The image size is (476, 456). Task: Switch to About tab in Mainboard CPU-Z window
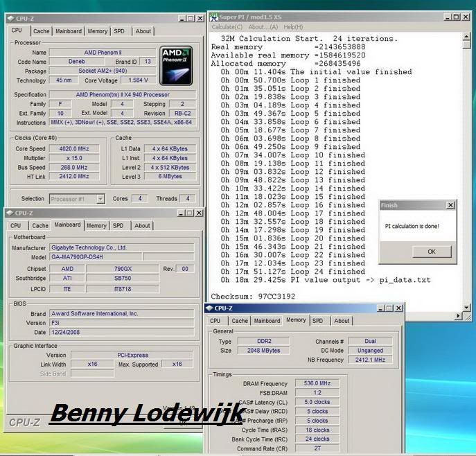tap(142, 225)
